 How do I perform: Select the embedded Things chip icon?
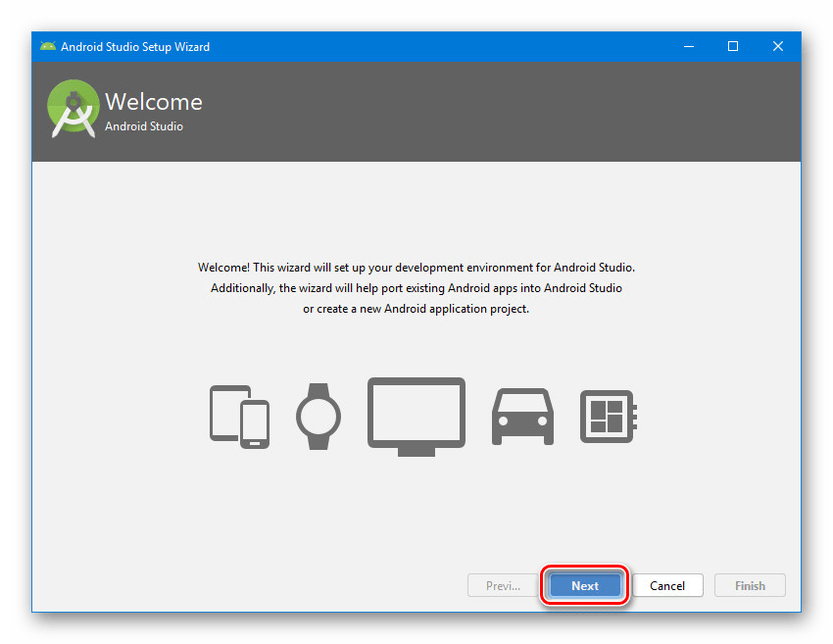pyautogui.click(x=608, y=417)
